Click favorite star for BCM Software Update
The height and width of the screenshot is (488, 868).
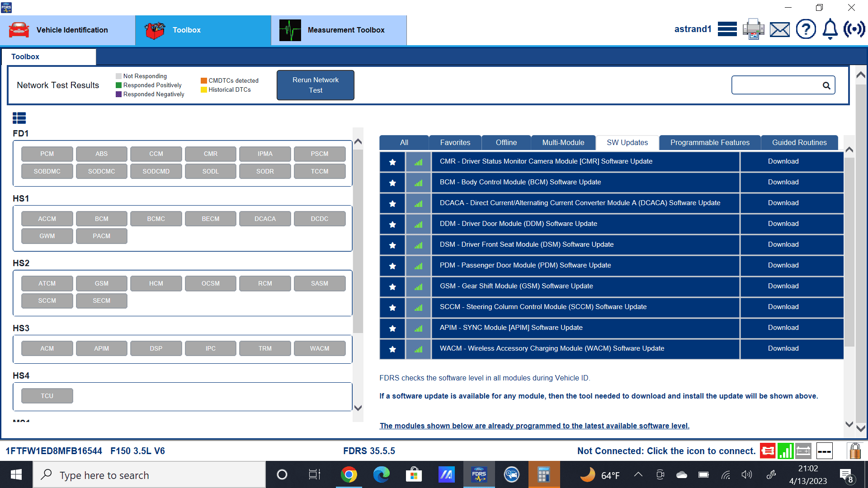coord(392,183)
